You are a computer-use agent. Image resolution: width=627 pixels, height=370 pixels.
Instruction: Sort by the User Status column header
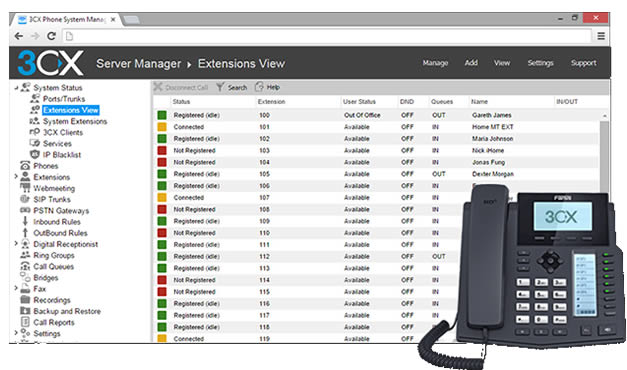pyautogui.click(x=359, y=102)
